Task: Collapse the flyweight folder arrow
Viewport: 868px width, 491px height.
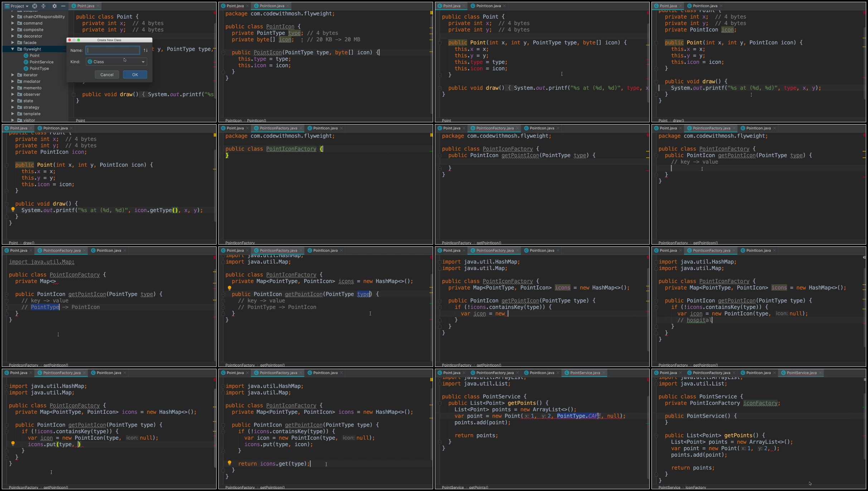Action: pyautogui.click(x=13, y=49)
